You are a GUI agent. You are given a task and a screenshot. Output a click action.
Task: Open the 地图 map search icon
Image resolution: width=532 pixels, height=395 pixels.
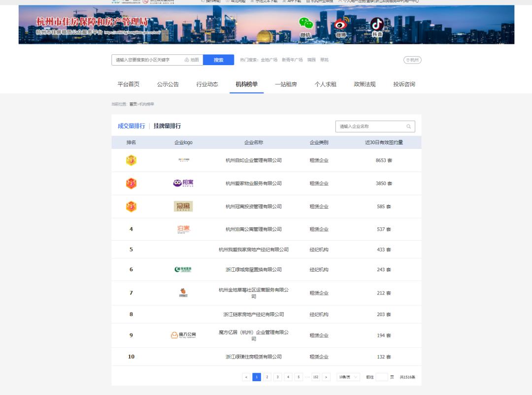tap(192, 60)
